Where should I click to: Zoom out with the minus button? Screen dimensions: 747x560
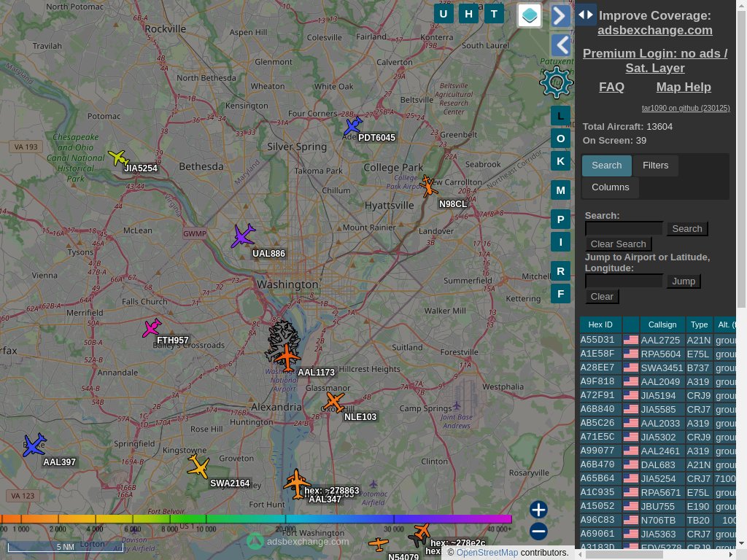click(x=538, y=532)
